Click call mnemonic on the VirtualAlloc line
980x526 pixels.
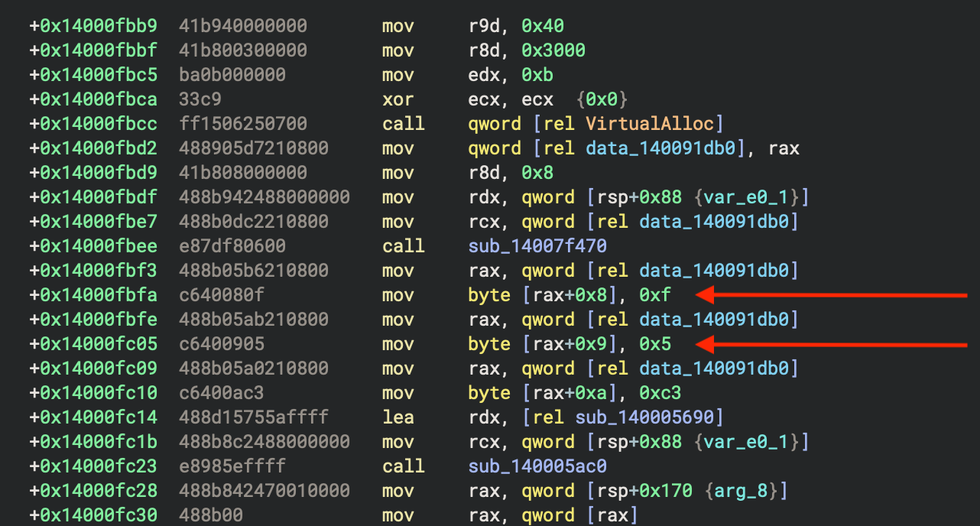click(x=403, y=124)
